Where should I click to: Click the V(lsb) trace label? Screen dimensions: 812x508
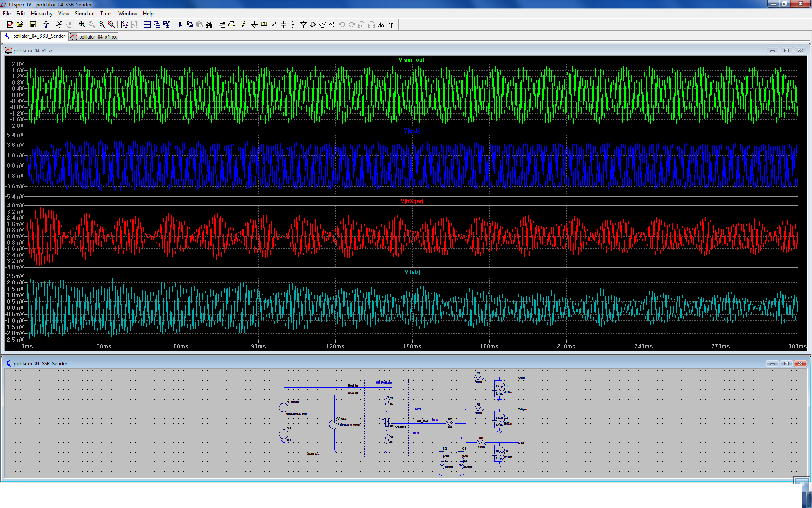(x=412, y=272)
